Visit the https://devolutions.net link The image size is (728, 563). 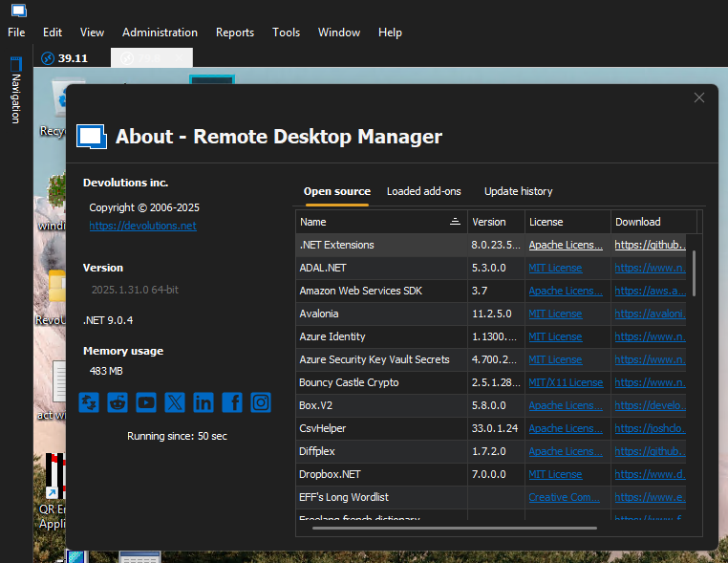pyautogui.click(x=142, y=226)
